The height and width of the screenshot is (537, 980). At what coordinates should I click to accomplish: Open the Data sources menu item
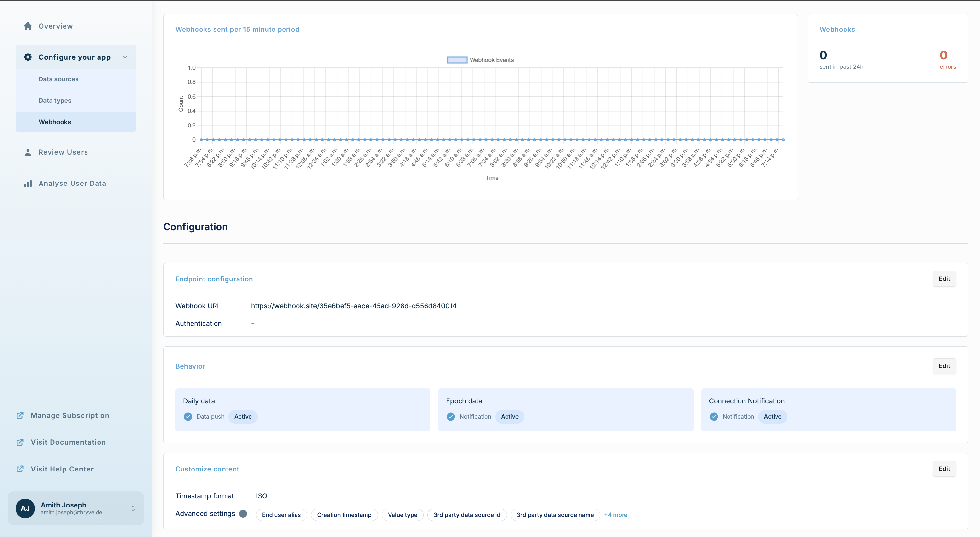[x=59, y=79]
